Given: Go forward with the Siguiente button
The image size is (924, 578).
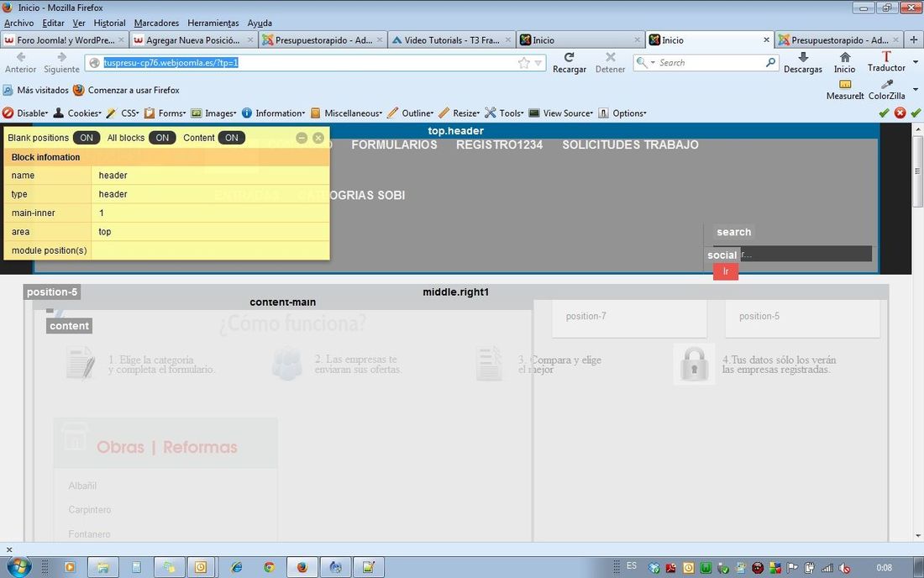Looking at the screenshot, I should pos(61,62).
